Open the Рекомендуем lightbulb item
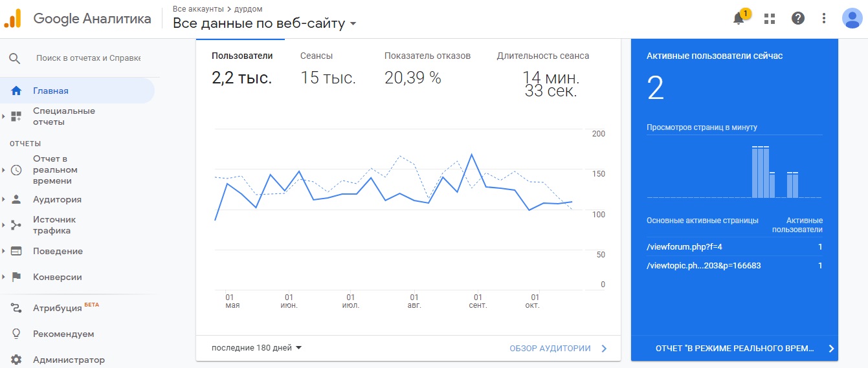 (63, 334)
